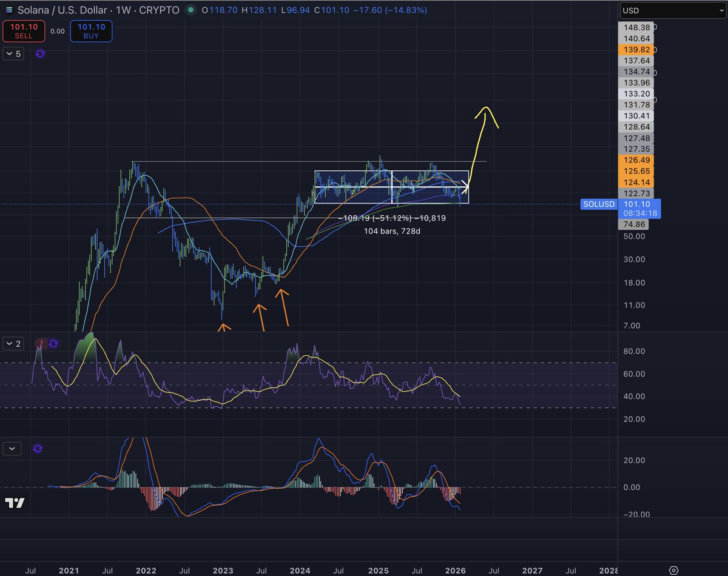Collapse the 2 indicators legend in the RSI pane
The height and width of the screenshot is (576, 728).
pos(13,344)
